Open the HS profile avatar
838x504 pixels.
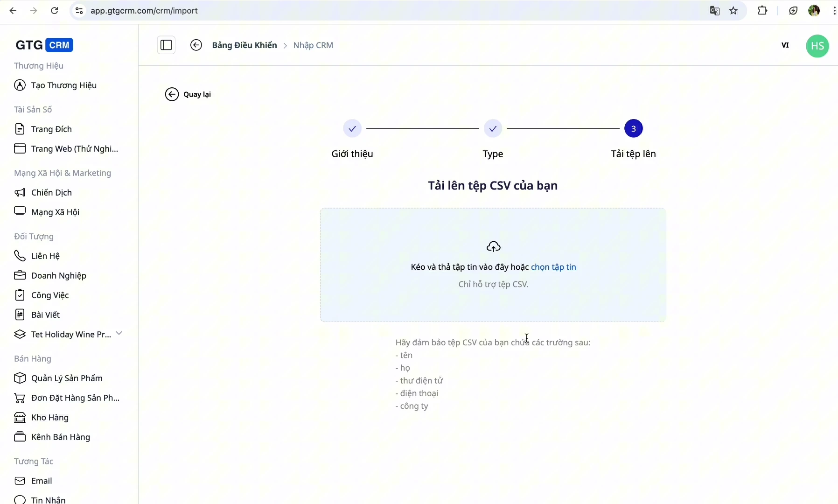click(x=817, y=46)
